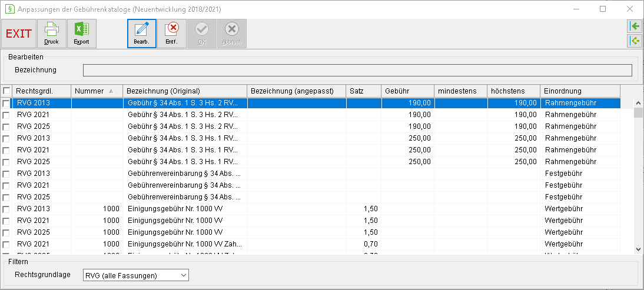This screenshot has height=290, width=644.
Task: Check RVG 2013 Gebührenvereinbarung row
Action: (x=6, y=174)
